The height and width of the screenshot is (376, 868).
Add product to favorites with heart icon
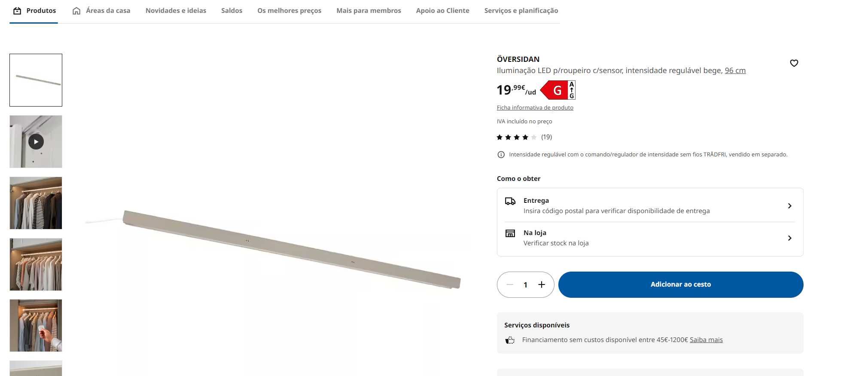(x=794, y=63)
